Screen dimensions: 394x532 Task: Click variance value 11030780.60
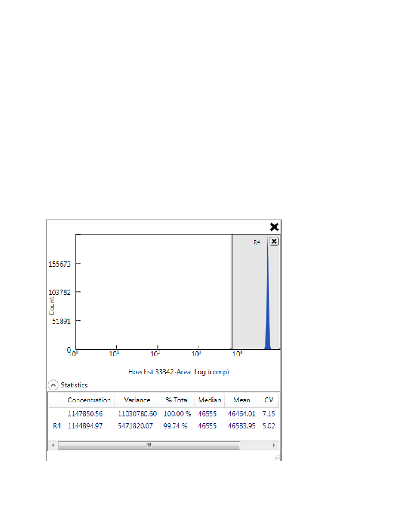point(137,414)
